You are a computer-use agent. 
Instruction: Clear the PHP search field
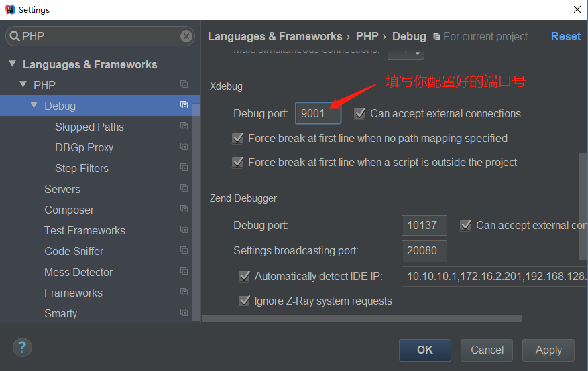coord(186,36)
